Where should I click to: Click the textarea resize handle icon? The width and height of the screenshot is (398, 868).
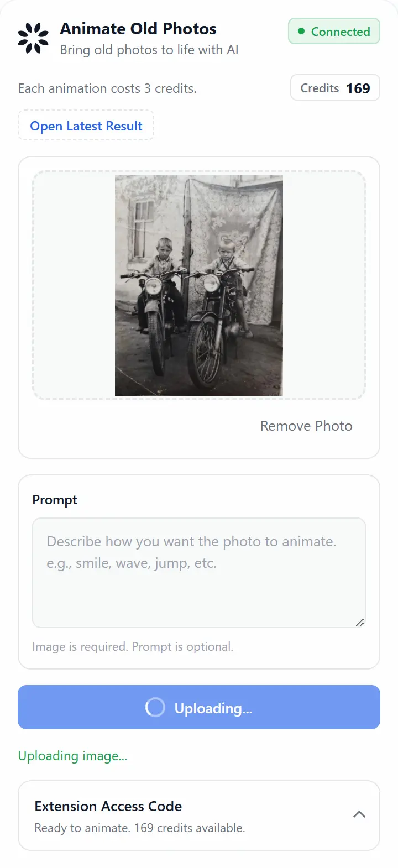[360, 623]
